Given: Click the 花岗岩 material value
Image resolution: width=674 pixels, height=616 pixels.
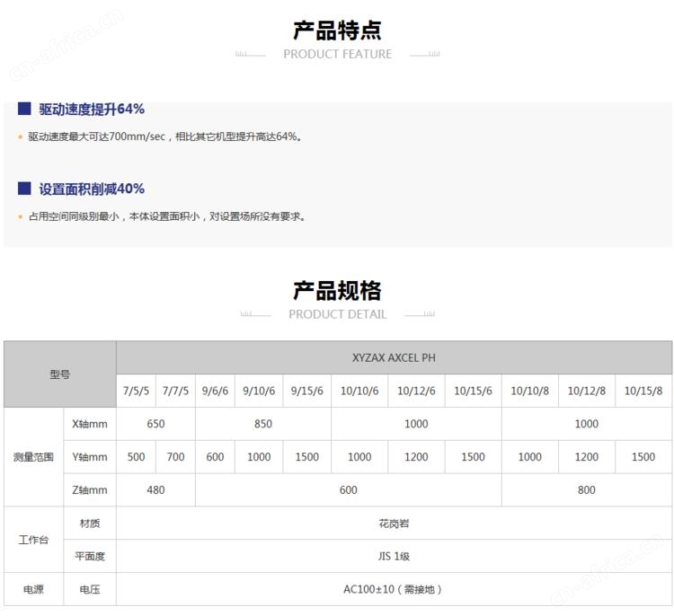Looking at the screenshot, I should click(x=394, y=524).
